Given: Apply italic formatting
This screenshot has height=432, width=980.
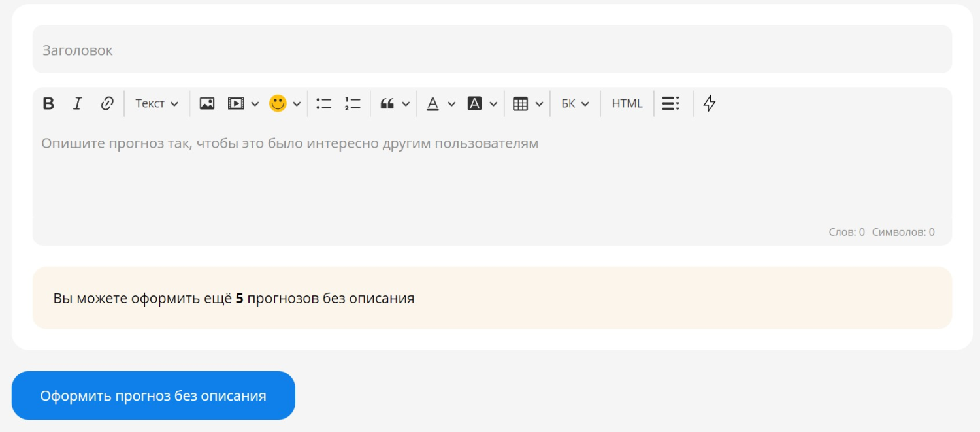Looking at the screenshot, I should tap(77, 103).
